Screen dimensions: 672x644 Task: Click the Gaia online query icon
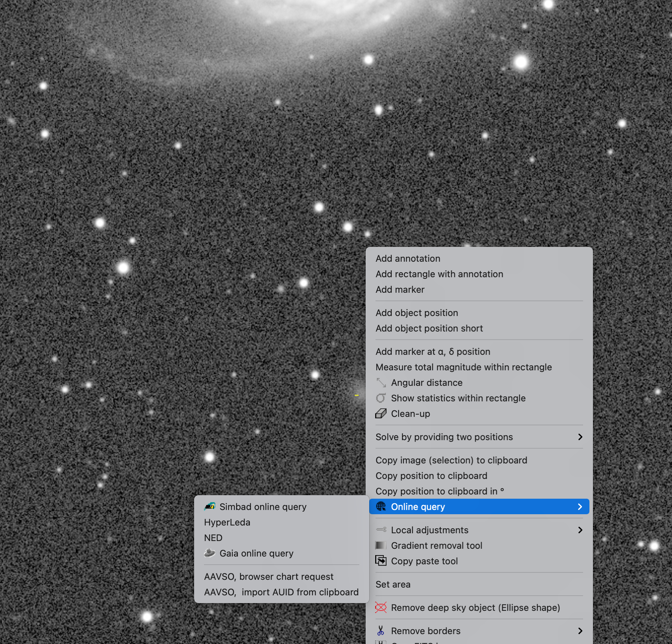click(210, 553)
